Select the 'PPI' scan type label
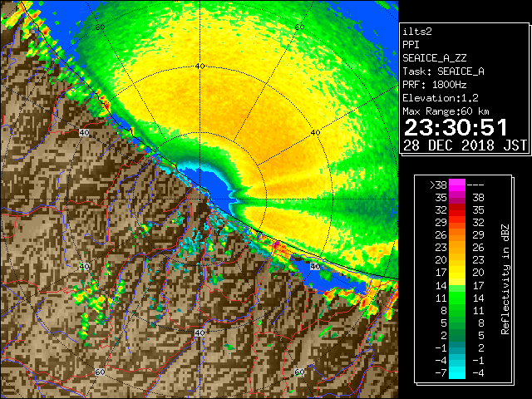The width and height of the screenshot is (532, 399). (x=411, y=45)
